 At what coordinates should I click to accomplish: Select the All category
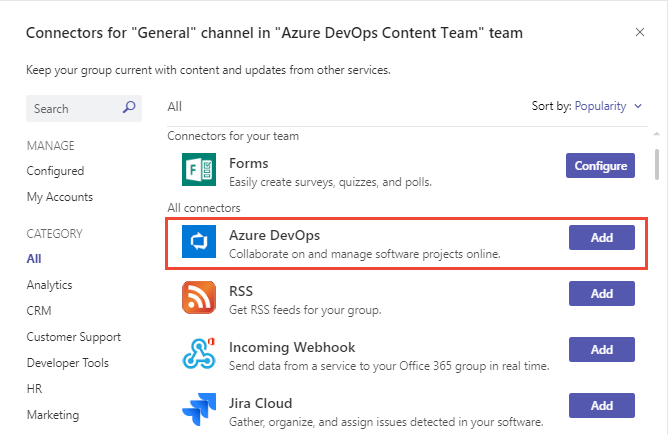pyautogui.click(x=34, y=259)
